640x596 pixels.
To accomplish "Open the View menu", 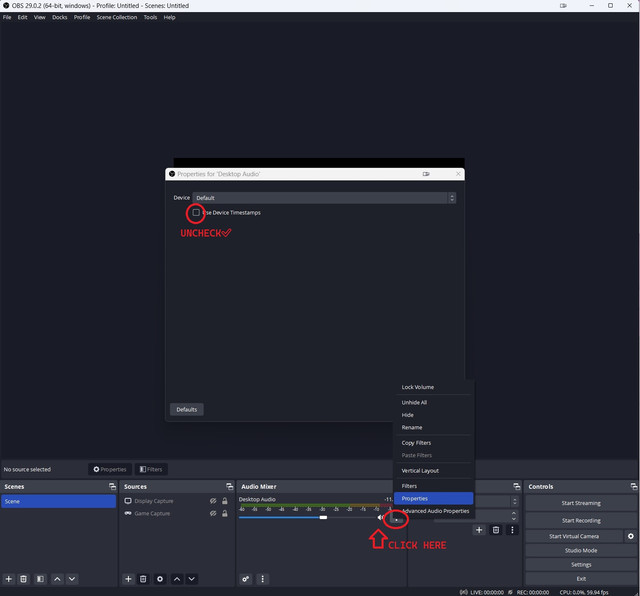I will 40,17.
